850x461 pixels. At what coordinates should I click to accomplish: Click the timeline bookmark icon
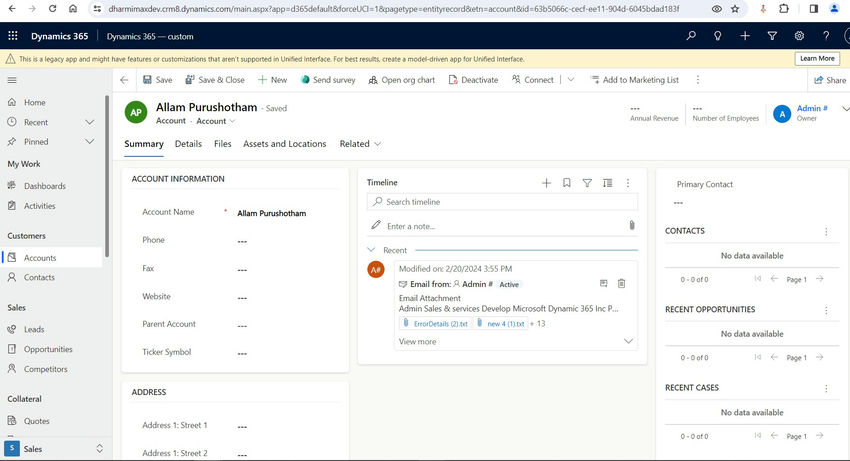[567, 183]
